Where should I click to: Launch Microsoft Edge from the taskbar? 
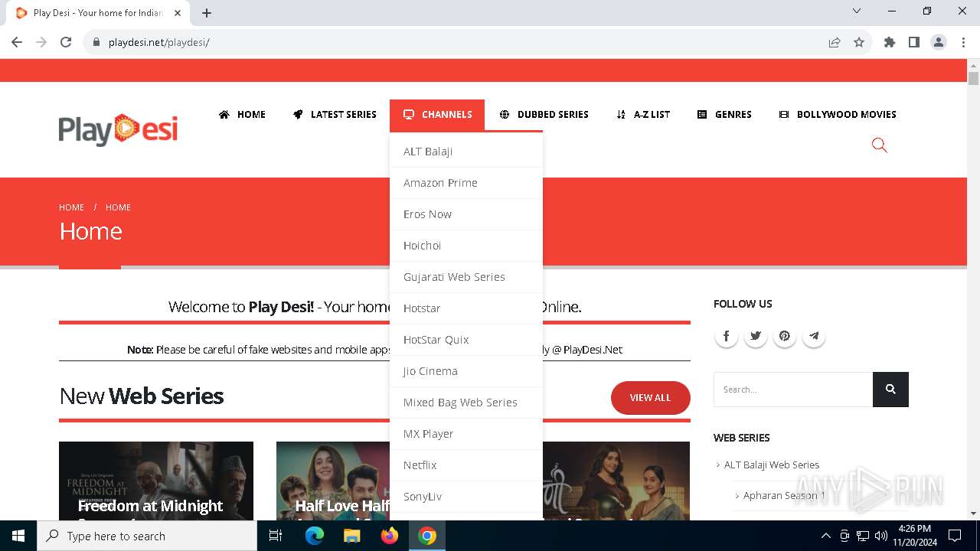click(315, 536)
